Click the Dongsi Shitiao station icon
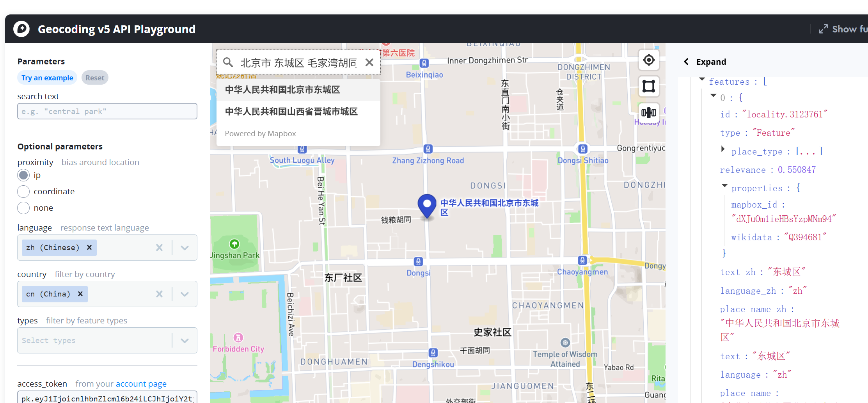The image size is (868, 403). click(583, 149)
